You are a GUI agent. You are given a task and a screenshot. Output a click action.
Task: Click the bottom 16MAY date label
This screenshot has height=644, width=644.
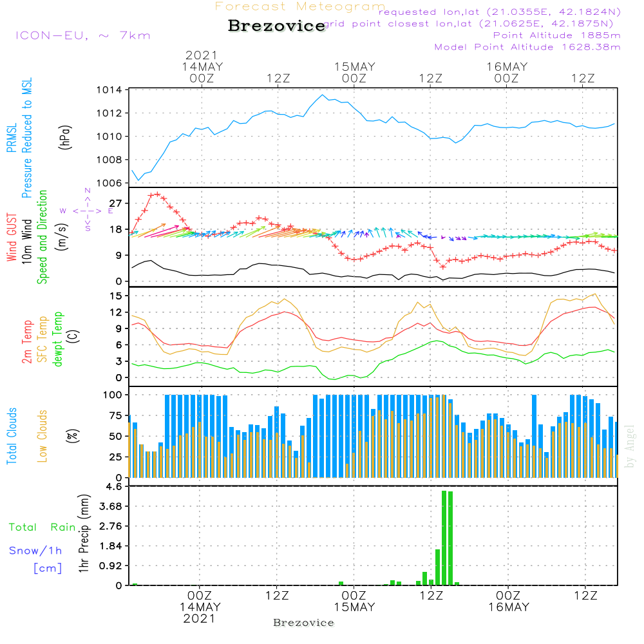point(509,607)
